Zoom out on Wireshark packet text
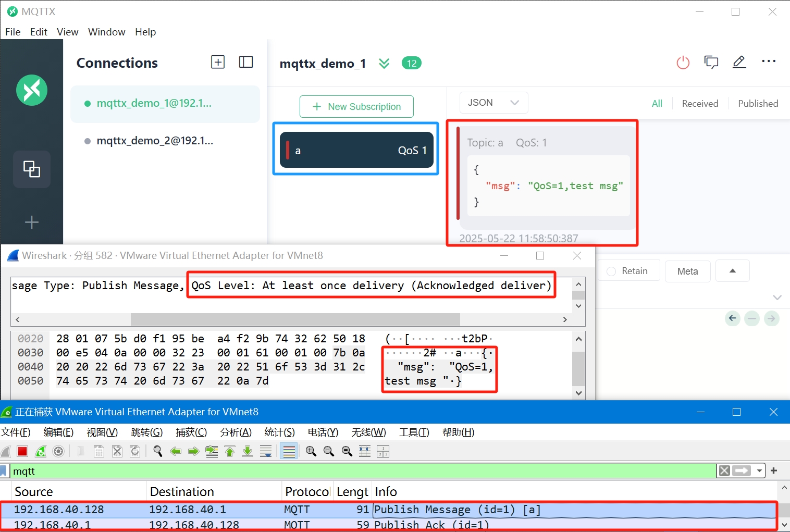Viewport: 790px width, 532px height. [x=329, y=451]
